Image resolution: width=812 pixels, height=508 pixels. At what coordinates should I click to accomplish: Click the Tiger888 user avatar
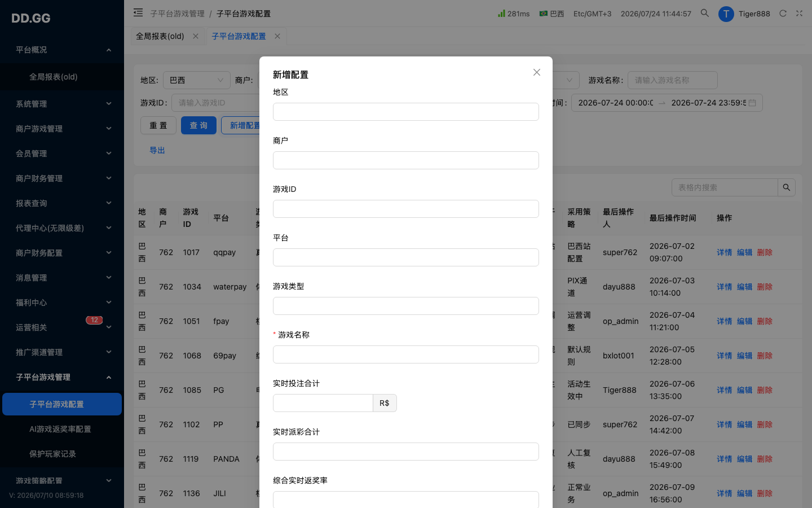726,14
